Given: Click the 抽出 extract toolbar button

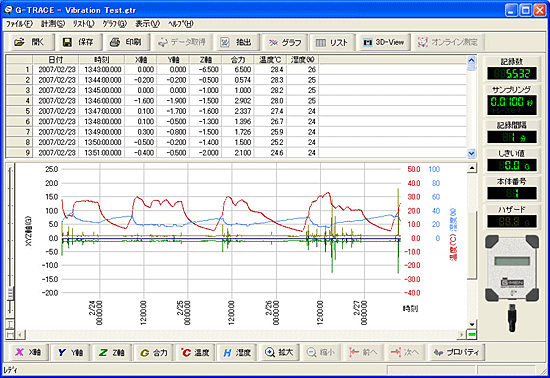Looking at the screenshot, I should click(237, 42).
